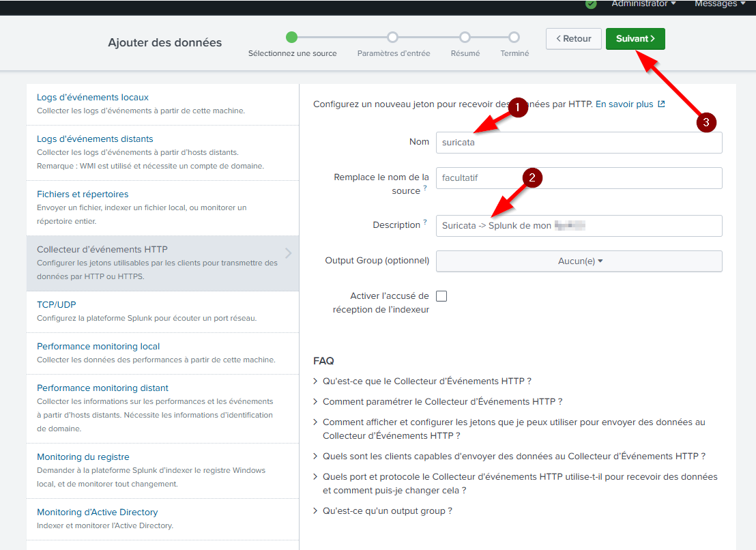756x550 pixels.
Task: Open the Output Group Aucun(e) dropdown
Action: point(579,261)
